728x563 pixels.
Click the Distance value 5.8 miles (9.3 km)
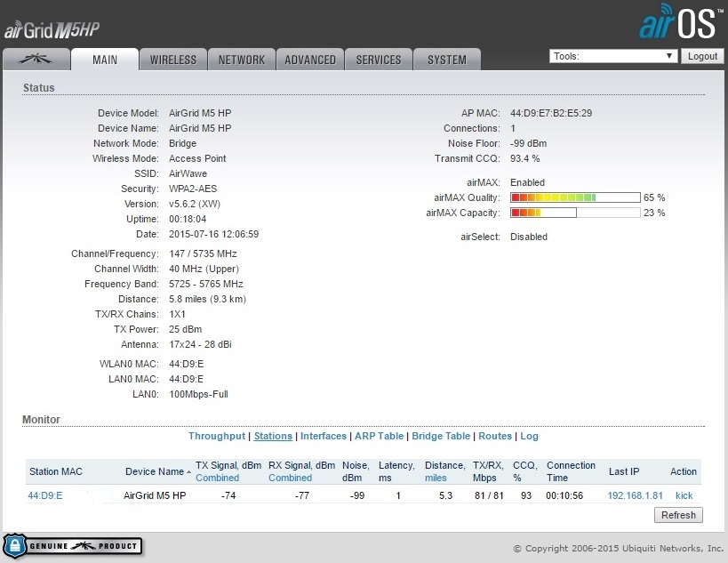click(207, 299)
